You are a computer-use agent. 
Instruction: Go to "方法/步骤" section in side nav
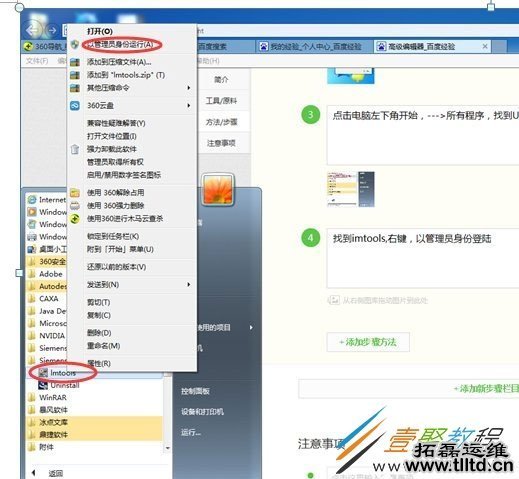[x=221, y=122]
